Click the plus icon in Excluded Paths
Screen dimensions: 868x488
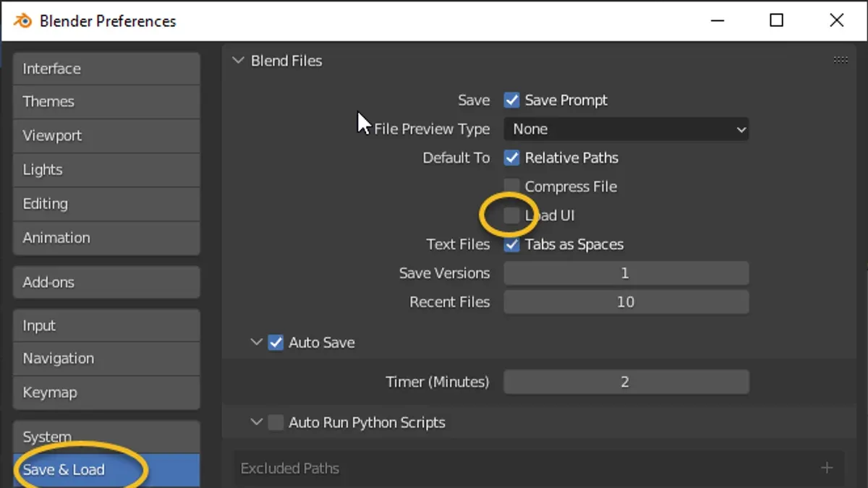827,468
